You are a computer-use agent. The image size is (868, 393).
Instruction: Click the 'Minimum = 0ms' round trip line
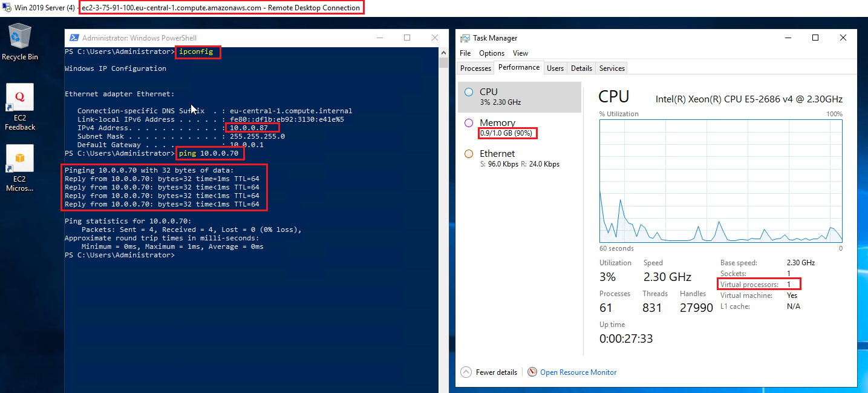172,246
